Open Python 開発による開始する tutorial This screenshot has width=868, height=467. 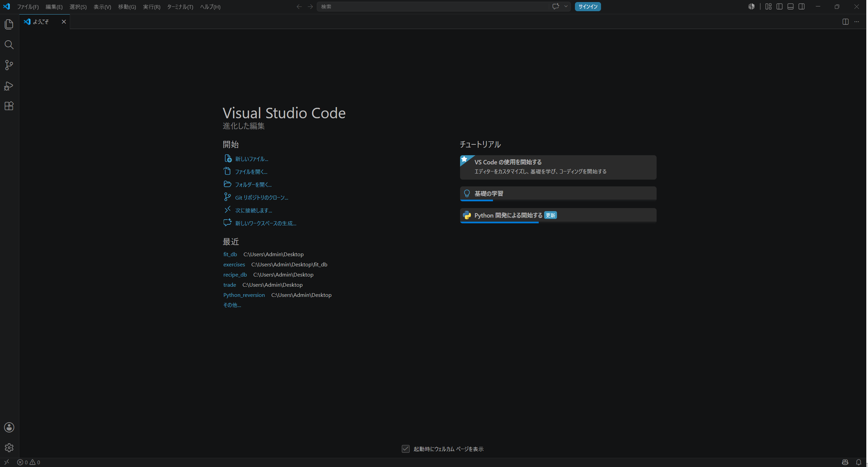[x=558, y=216]
